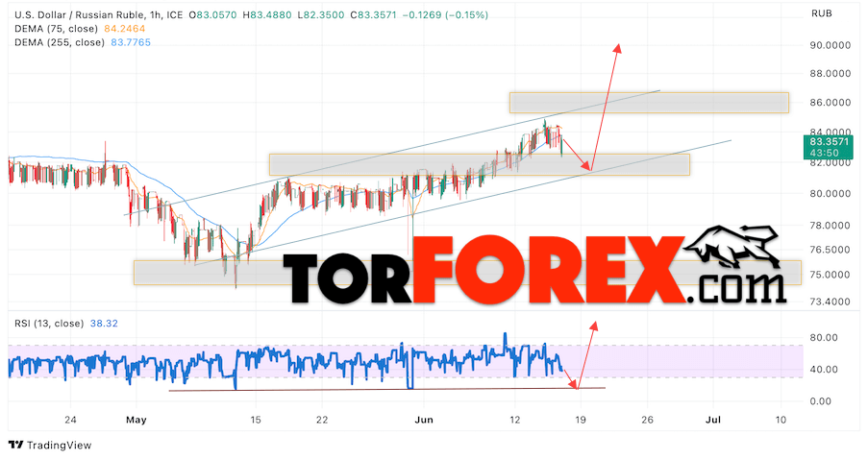The width and height of the screenshot is (868, 459).
Task: Click the 19 date axis label
Action: coord(581,420)
